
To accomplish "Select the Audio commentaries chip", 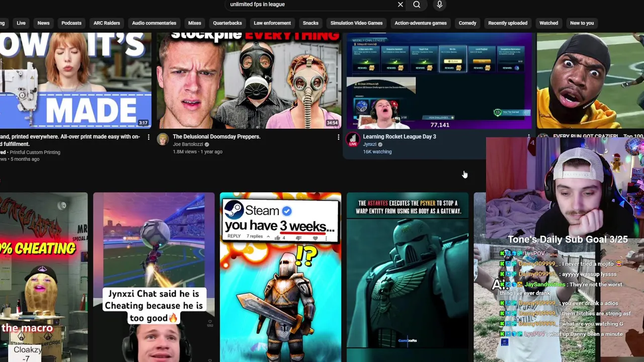I will click(154, 23).
